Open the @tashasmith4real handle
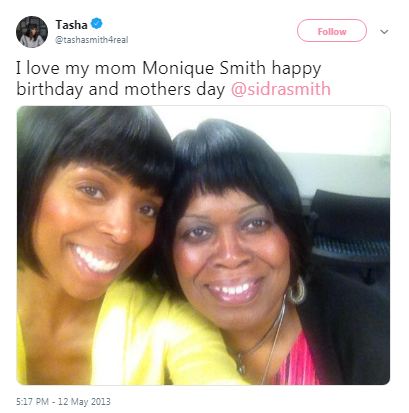 [x=92, y=40]
